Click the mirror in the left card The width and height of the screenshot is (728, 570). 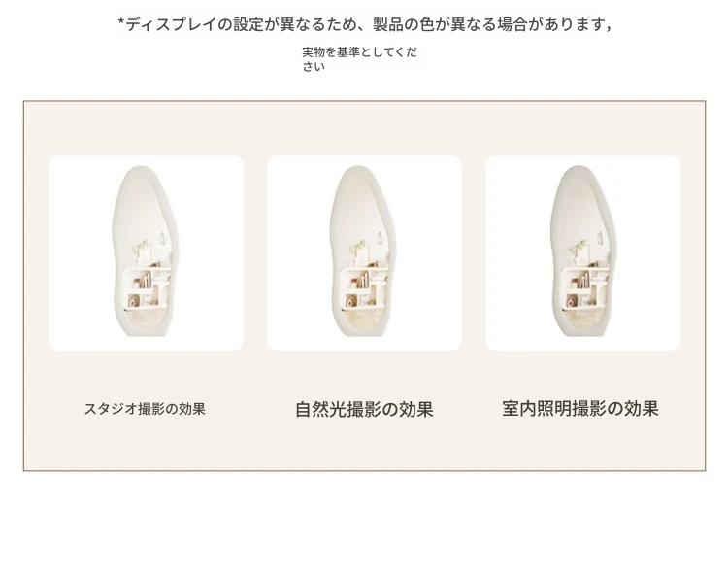(x=146, y=251)
